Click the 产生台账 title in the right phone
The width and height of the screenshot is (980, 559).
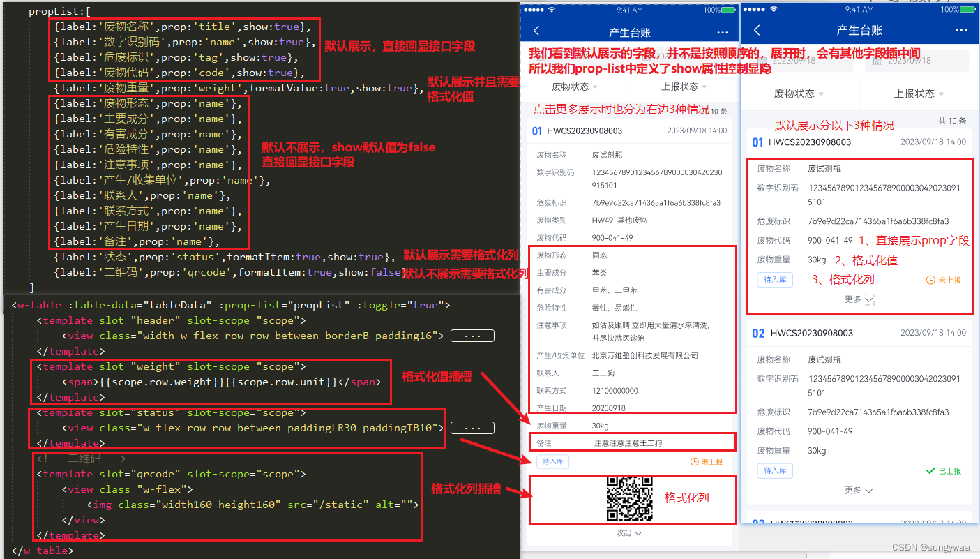[x=859, y=31]
